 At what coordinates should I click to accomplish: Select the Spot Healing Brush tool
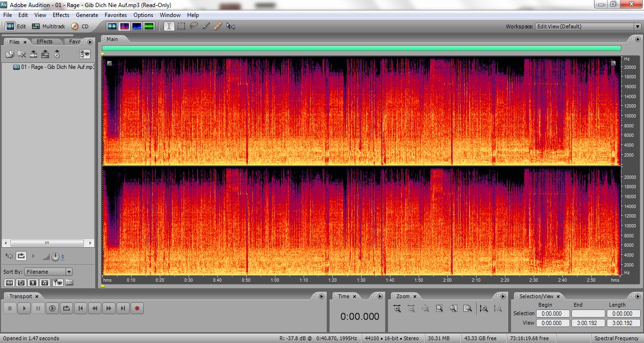pos(217,26)
